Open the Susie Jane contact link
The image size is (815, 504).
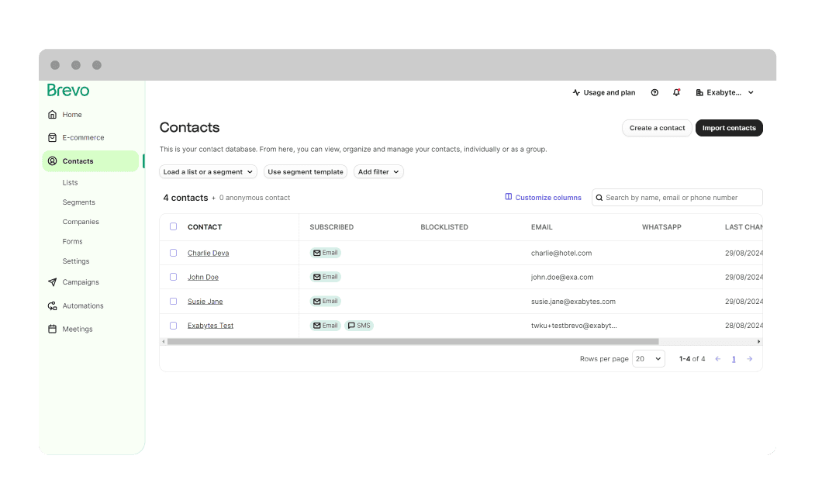point(205,302)
